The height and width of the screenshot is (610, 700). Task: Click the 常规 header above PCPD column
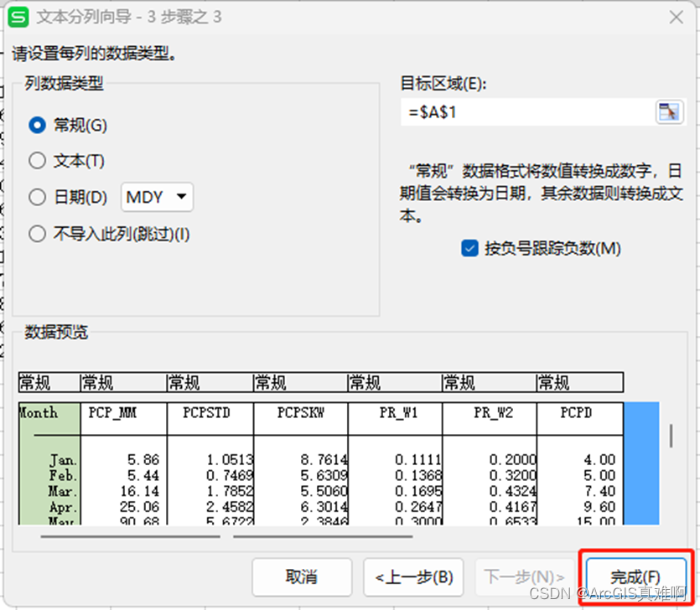pos(579,382)
